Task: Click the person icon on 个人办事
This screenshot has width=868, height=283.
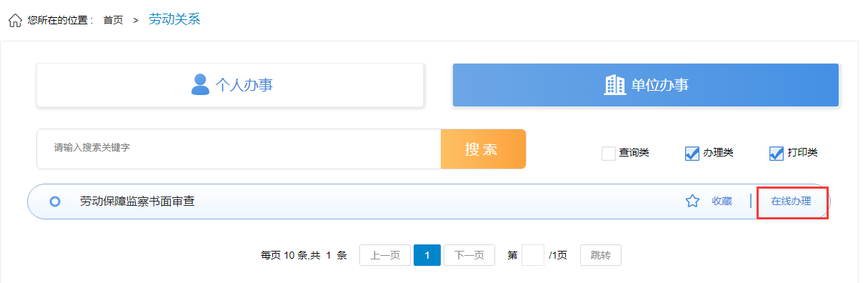Action: [x=200, y=84]
